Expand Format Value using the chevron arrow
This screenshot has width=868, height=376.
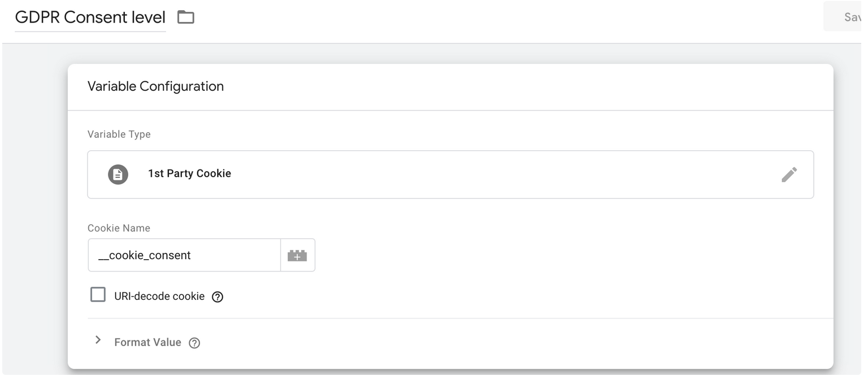click(98, 340)
